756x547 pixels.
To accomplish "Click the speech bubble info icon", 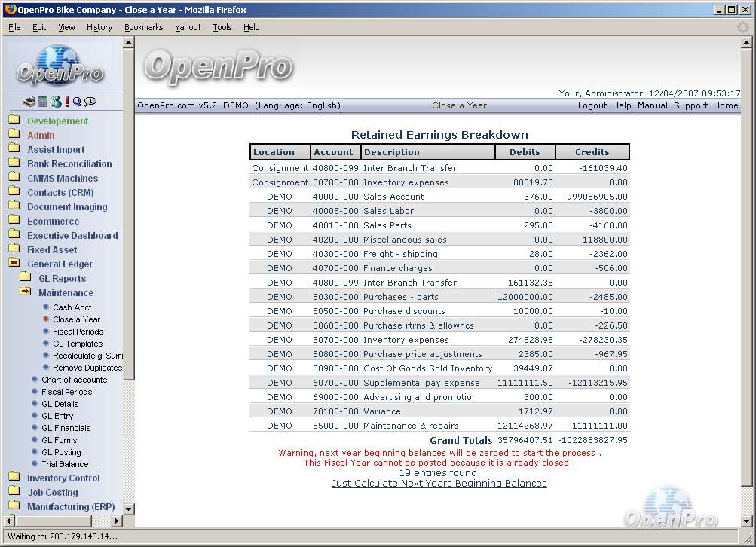I will 90,102.
